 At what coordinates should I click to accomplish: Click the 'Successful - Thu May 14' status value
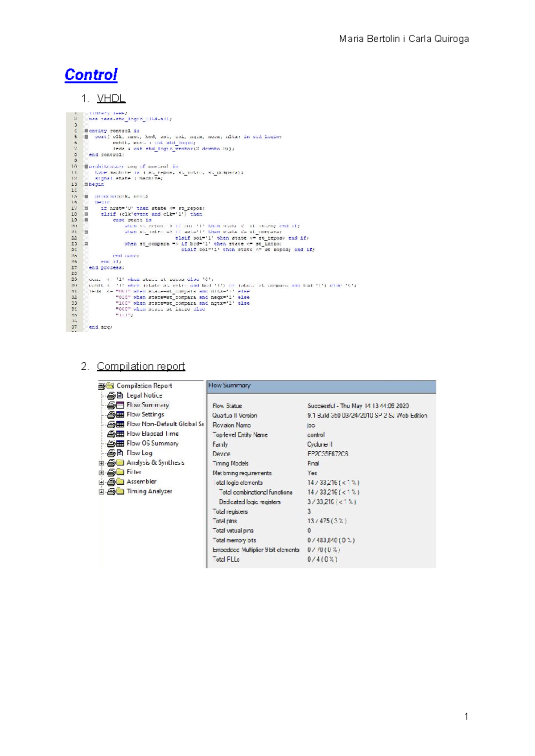click(x=358, y=406)
